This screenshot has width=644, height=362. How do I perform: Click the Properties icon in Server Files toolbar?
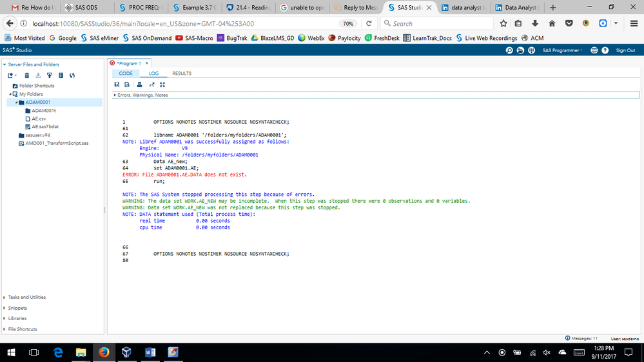point(61,75)
